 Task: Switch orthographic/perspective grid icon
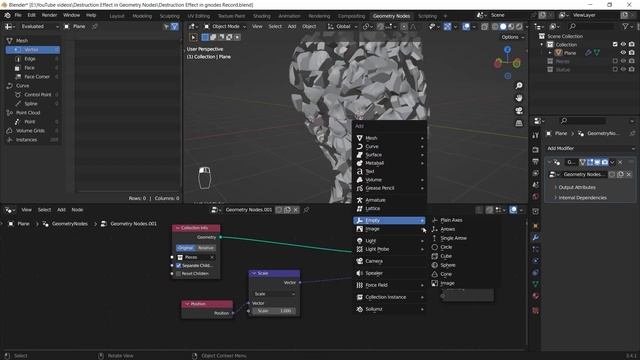(519, 123)
